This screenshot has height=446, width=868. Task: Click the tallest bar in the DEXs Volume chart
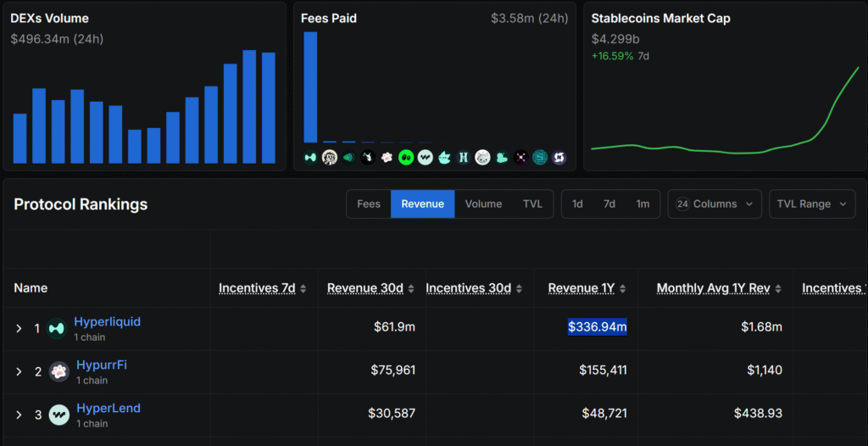click(249, 106)
